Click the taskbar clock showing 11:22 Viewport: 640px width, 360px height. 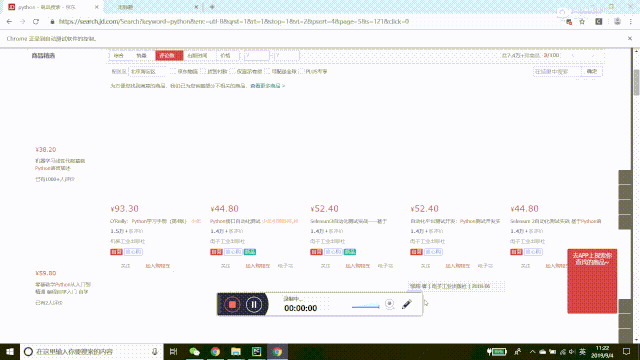602,351
